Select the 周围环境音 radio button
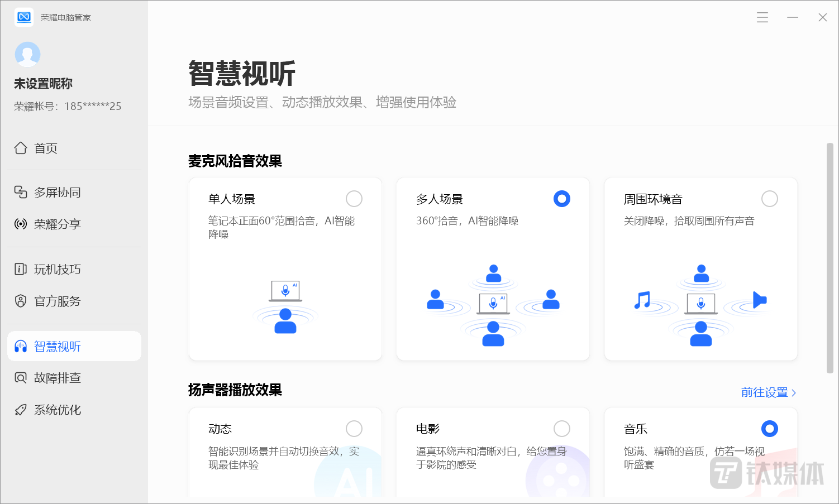Viewport: 839px width, 504px height. pyautogui.click(x=770, y=199)
